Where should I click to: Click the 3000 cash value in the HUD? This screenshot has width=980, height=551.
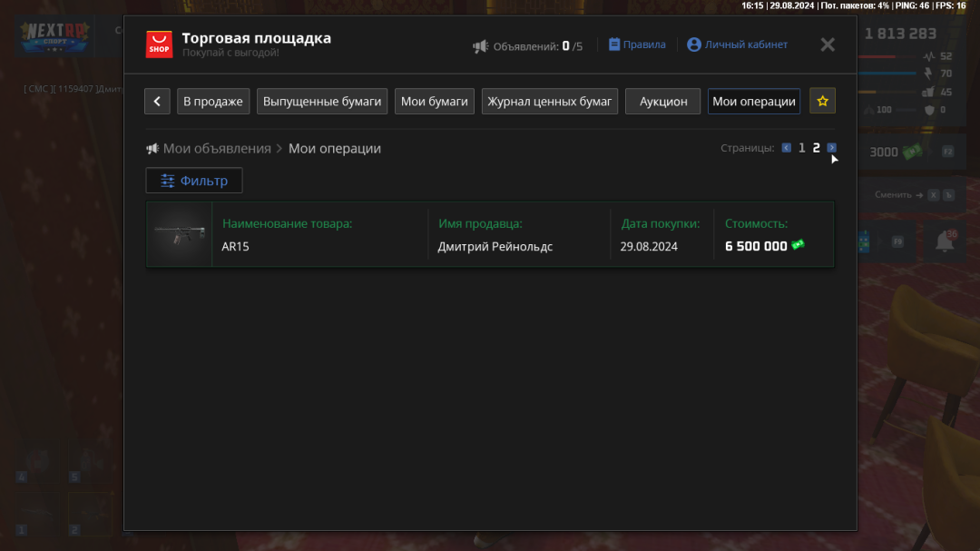(x=884, y=152)
